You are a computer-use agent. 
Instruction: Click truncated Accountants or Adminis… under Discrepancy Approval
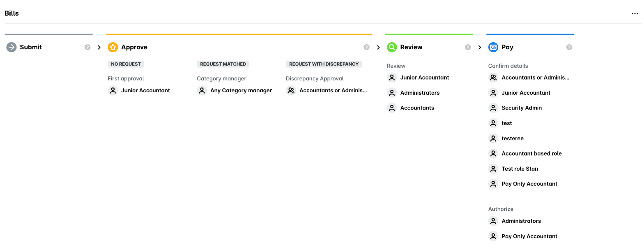(333, 90)
